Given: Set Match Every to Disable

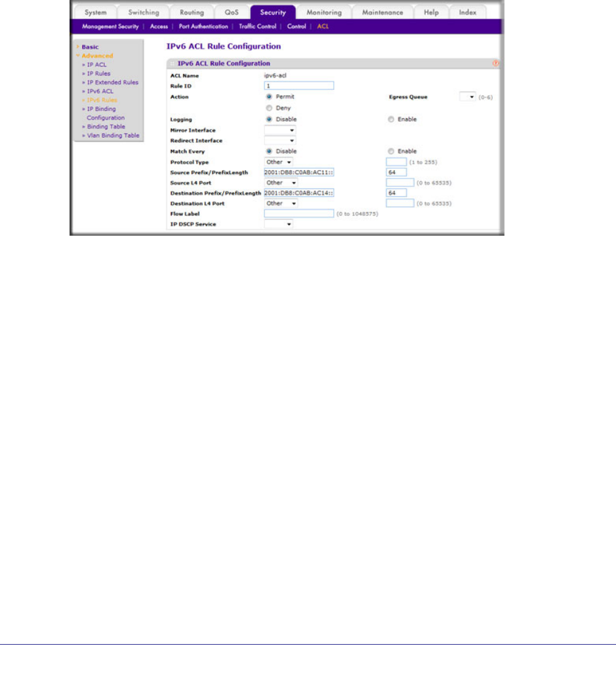Looking at the screenshot, I should click(x=269, y=152).
